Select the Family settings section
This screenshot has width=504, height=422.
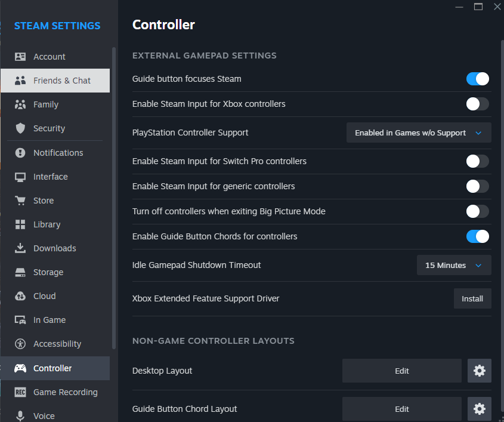point(55,104)
